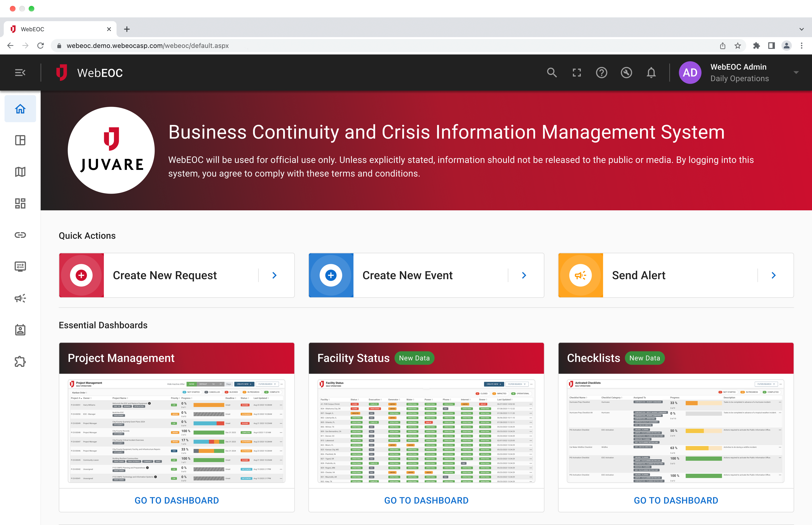Click the browser forward arrow
Screen dimensions: 812x525
(25, 45)
